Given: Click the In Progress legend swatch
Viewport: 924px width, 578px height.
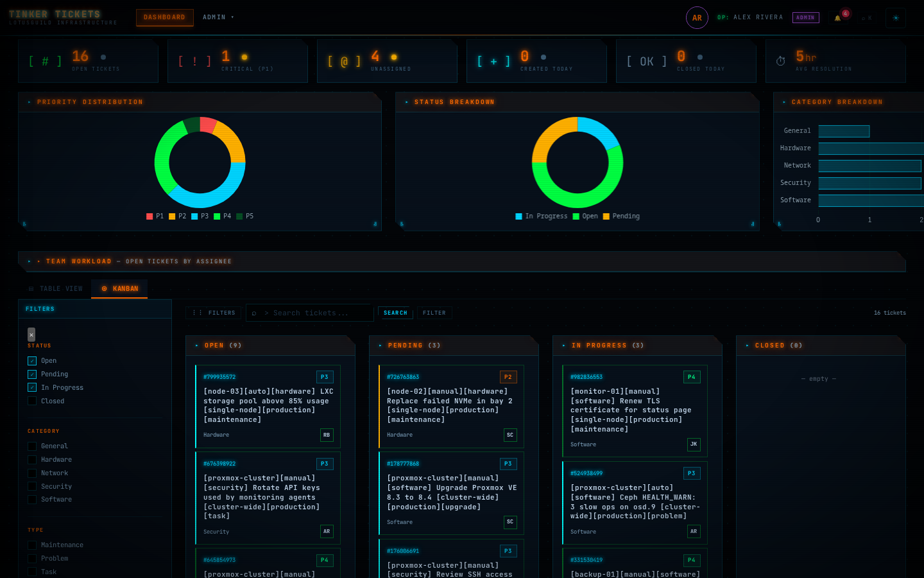Looking at the screenshot, I should click(x=518, y=216).
